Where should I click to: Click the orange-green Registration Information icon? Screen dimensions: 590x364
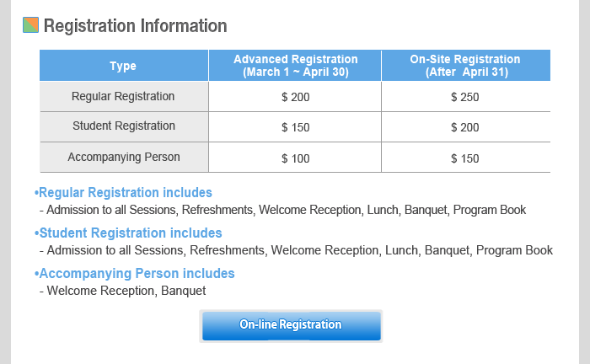[30, 25]
